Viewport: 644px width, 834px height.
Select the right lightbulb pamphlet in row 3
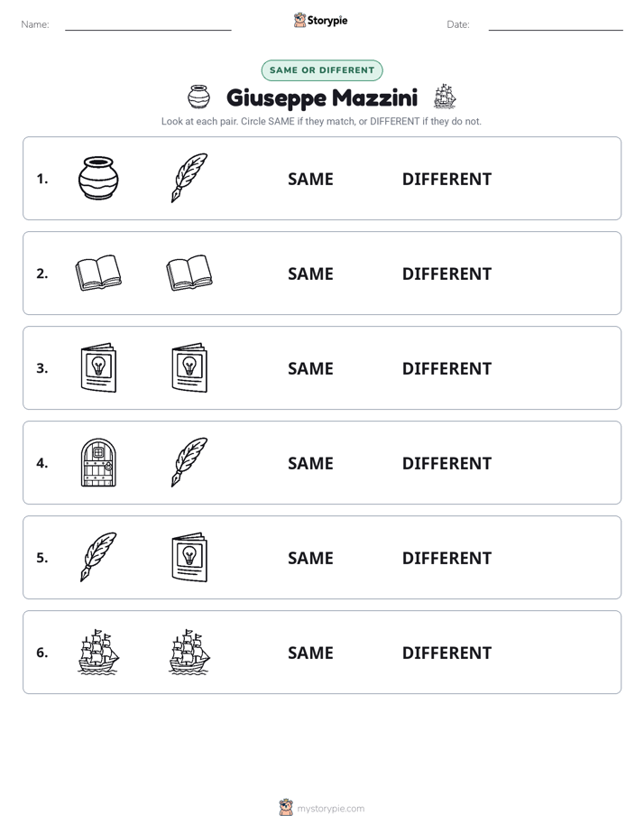[189, 367]
